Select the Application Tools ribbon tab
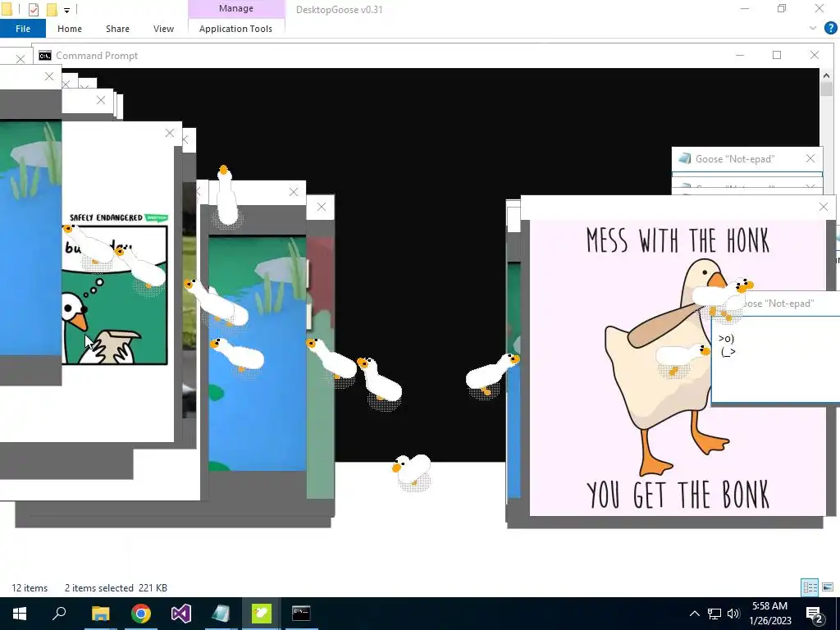The image size is (840, 630). (235, 29)
